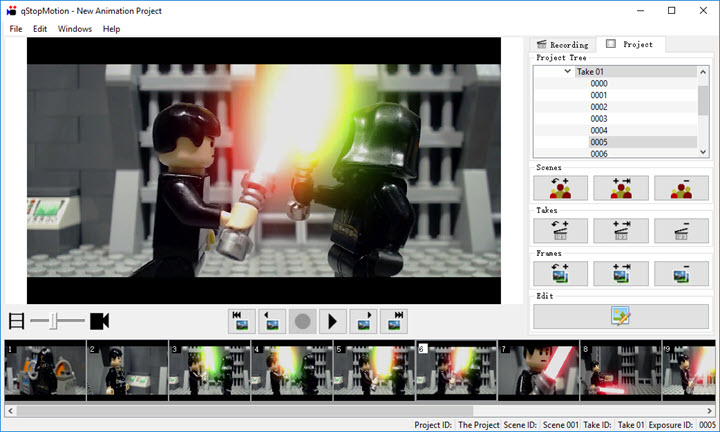Click project tree scroll up arrow
Image resolution: width=720 pixels, height=432 pixels.
(703, 72)
